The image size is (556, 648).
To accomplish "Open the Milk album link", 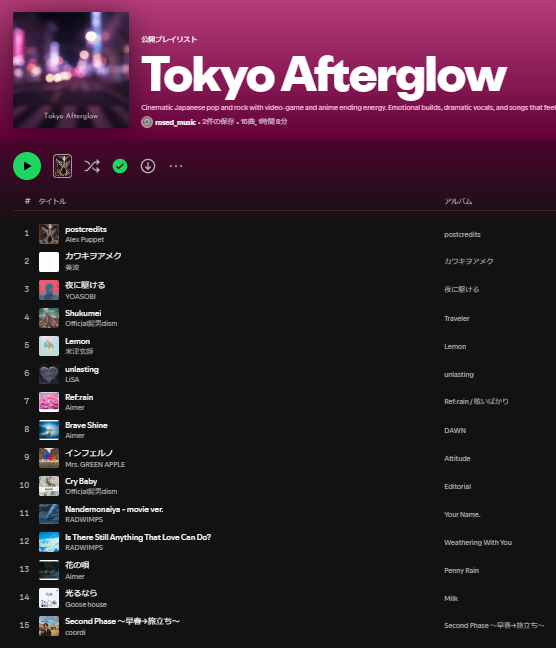I will (x=451, y=598).
